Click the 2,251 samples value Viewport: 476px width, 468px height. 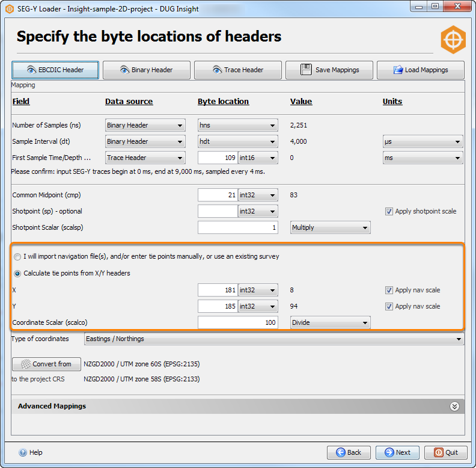(x=299, y=125)
